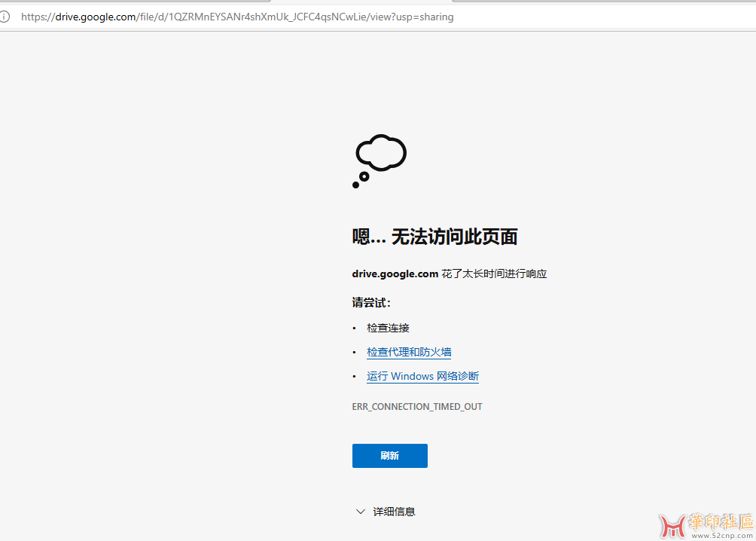This screenshot has width=756, height=541.
Task: Click the blue 刷新 refresh button
Action: pyautogui.click(x=389, y=456)
